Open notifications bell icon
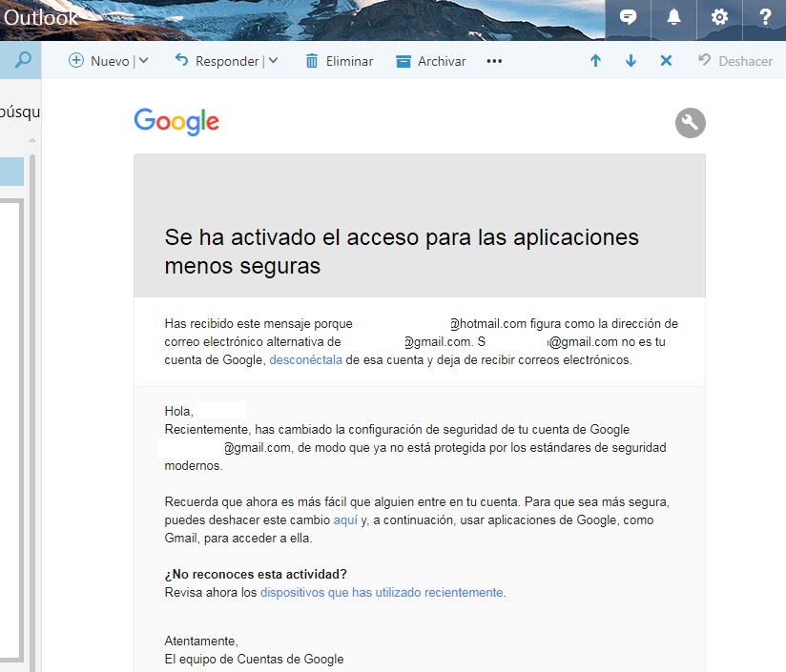Image resolution: width=786 pixels, height=672 pixels. (673, 17)
